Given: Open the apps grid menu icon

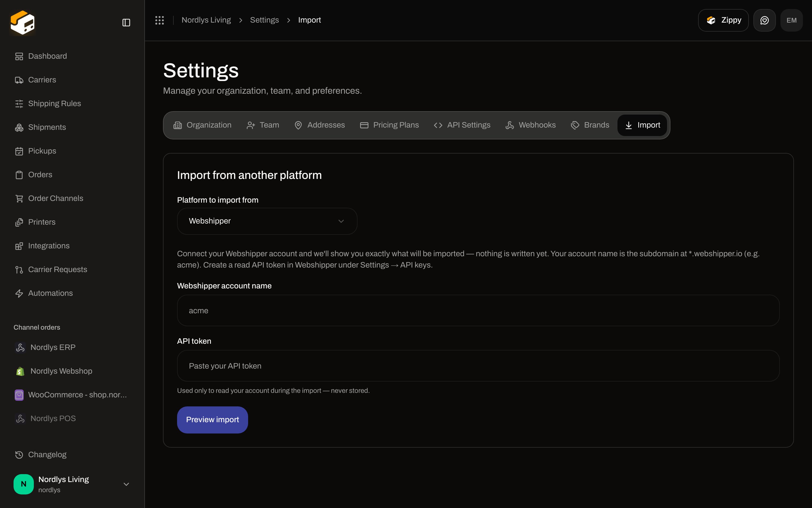Looking at the screenshot, I should [x=160, y=20].
